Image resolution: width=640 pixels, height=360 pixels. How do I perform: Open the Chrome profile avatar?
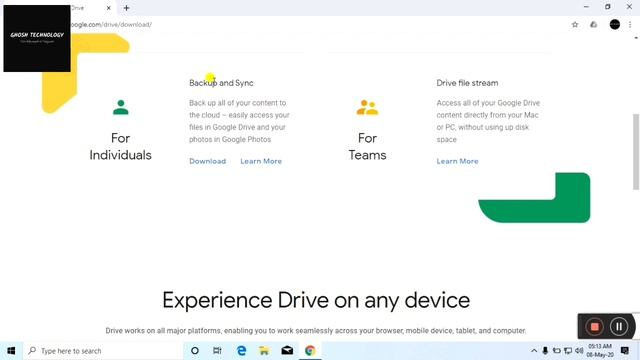tap(615, 24)
